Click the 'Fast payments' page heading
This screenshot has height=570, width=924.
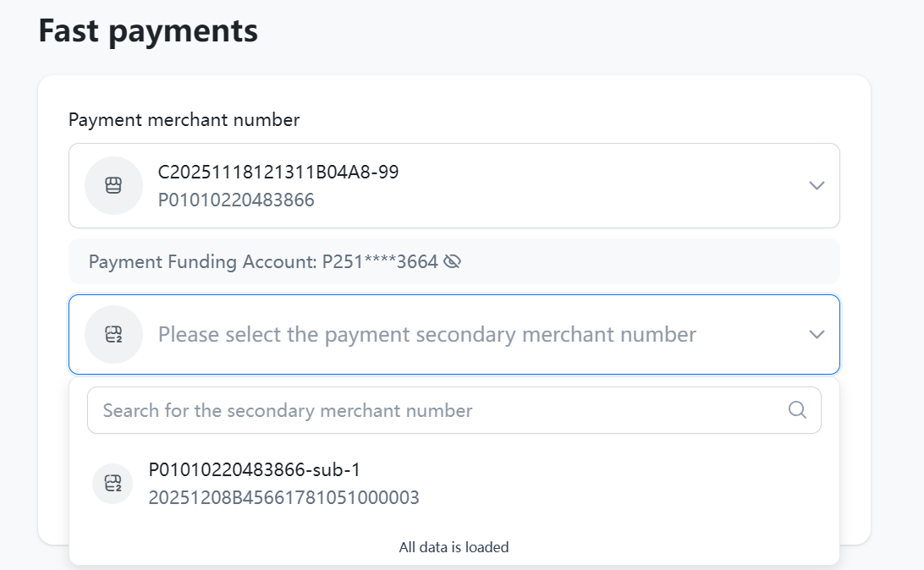click(x=148, y=31)
